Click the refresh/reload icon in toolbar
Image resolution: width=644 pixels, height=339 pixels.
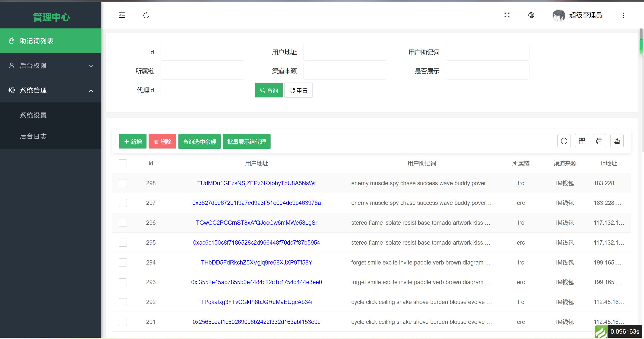(x=563, y=141)
